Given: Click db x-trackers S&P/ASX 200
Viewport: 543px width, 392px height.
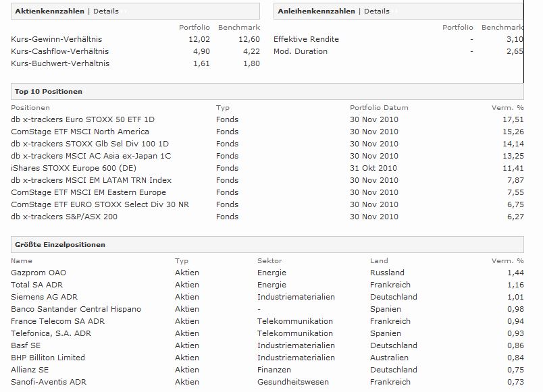Looking at the screenshot, I should click(64, 216).
